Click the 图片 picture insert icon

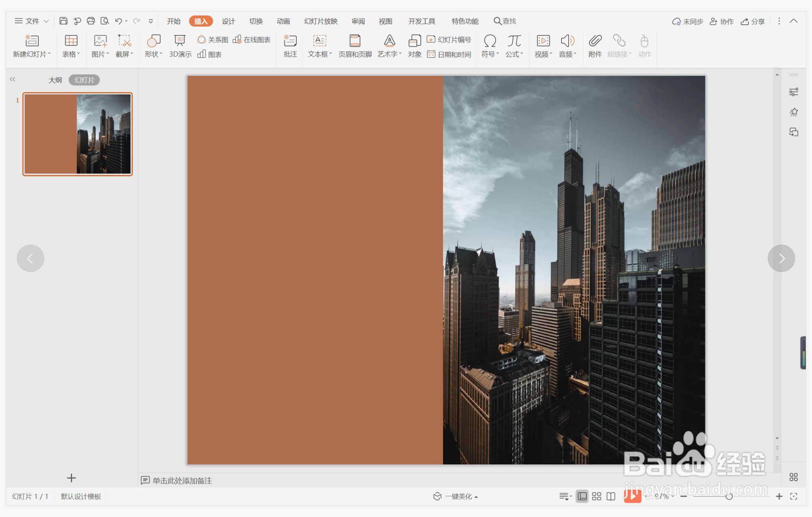[100, 41]
